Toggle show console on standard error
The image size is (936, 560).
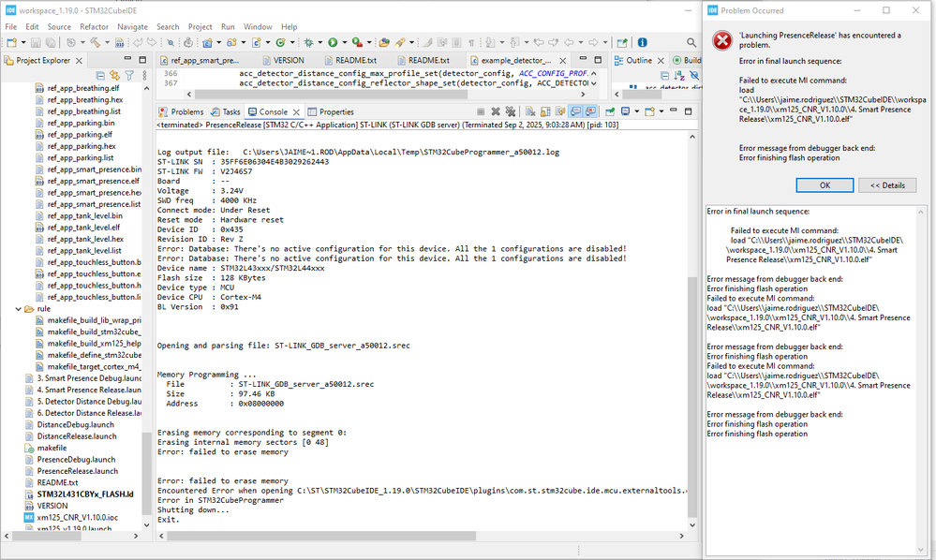pyautogui.click(x=590, y=111)
